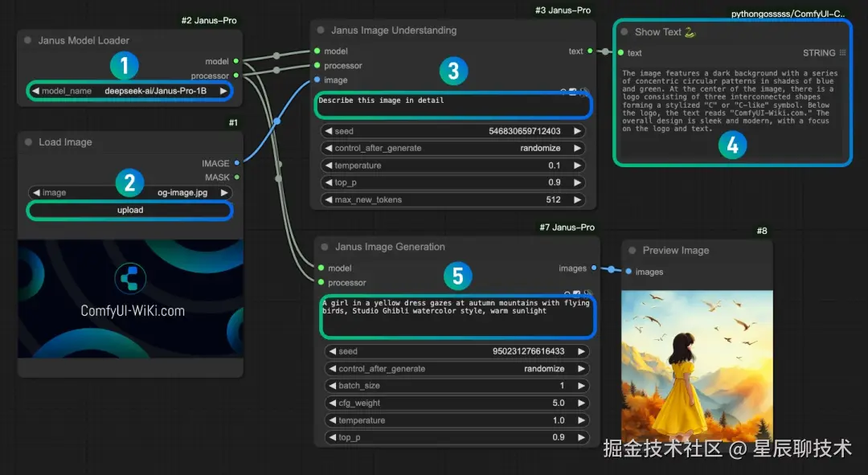Click the images output port on Janus Image Generation
Image resolution: width=868 pixels, height=475 pixels.
594,268
